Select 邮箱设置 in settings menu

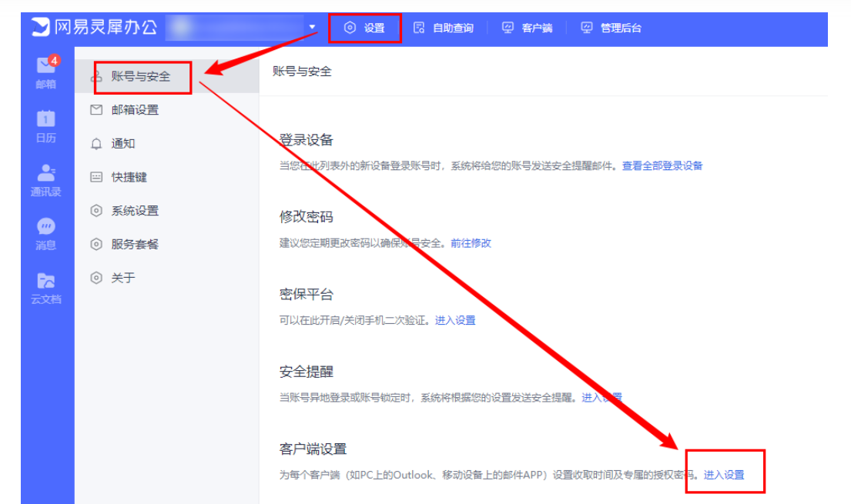point(167,110)
